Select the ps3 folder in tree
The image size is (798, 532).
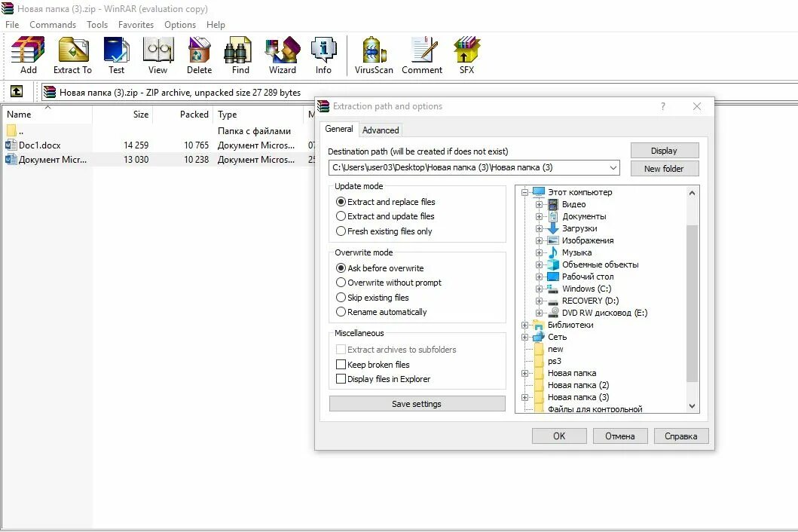554,361
